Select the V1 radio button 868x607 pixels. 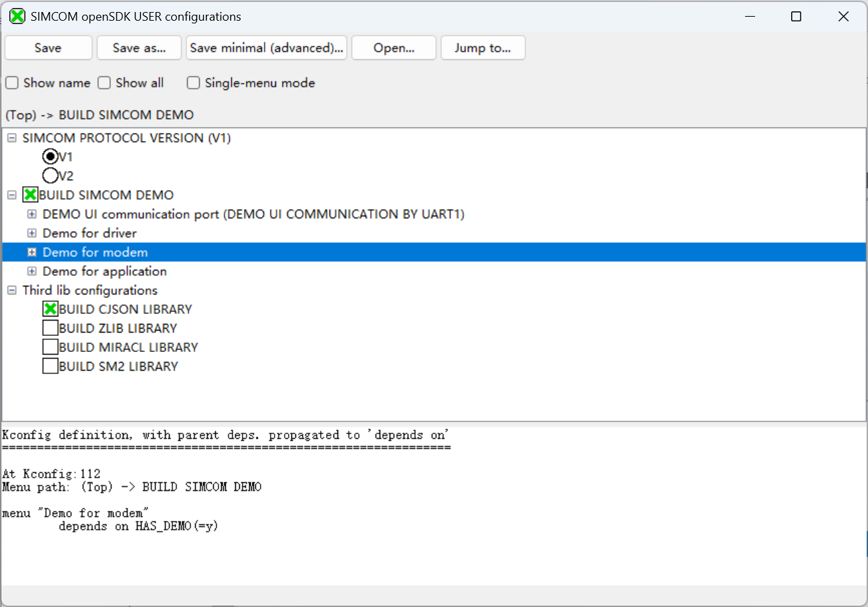tap(50, 157)
